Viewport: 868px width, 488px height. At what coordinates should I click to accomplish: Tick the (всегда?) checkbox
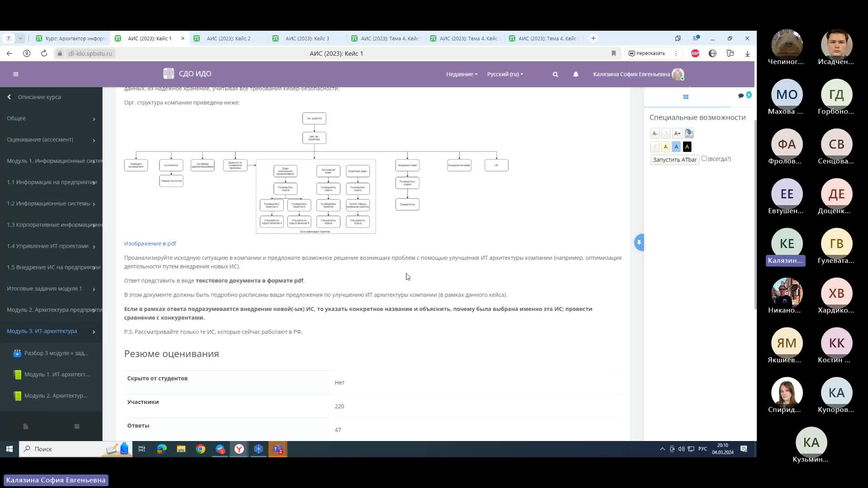point(704,159)
